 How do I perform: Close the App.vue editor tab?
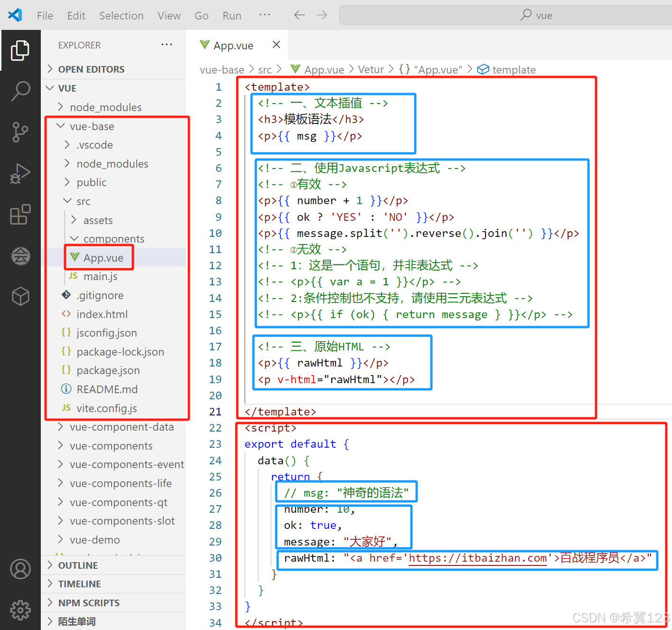click(x=276, y=45)
